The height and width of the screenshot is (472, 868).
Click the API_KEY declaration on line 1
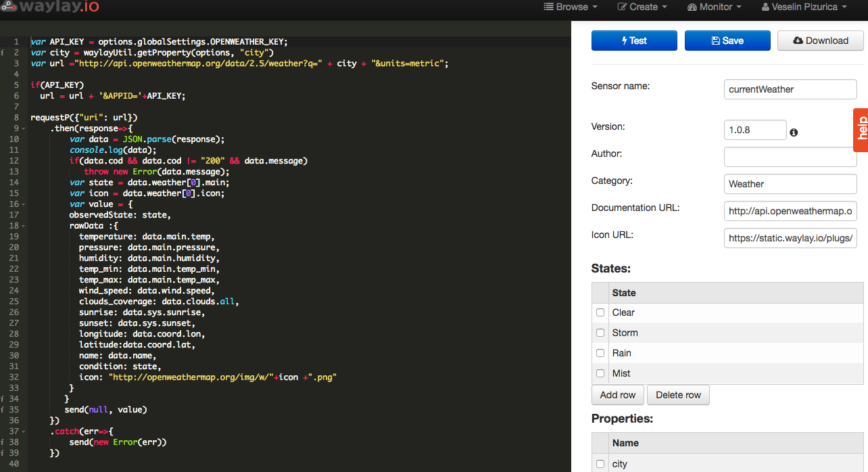159,42
